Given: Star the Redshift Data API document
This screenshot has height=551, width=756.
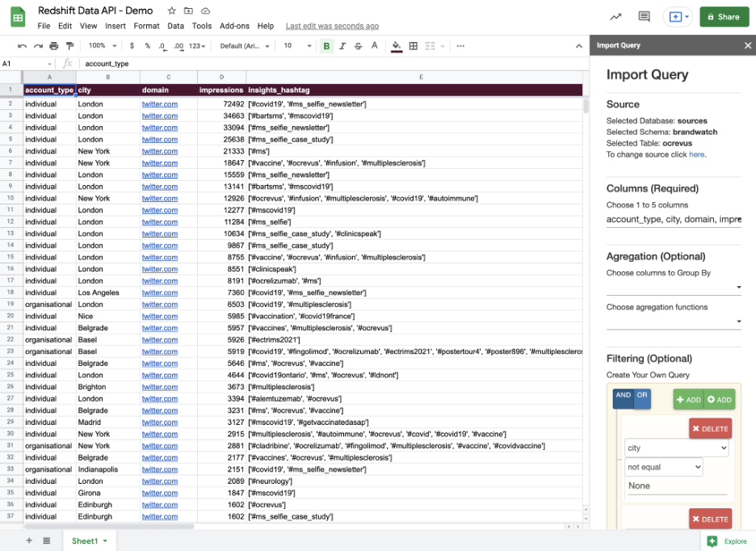Looking at the screenshot, I should [172, 11].
